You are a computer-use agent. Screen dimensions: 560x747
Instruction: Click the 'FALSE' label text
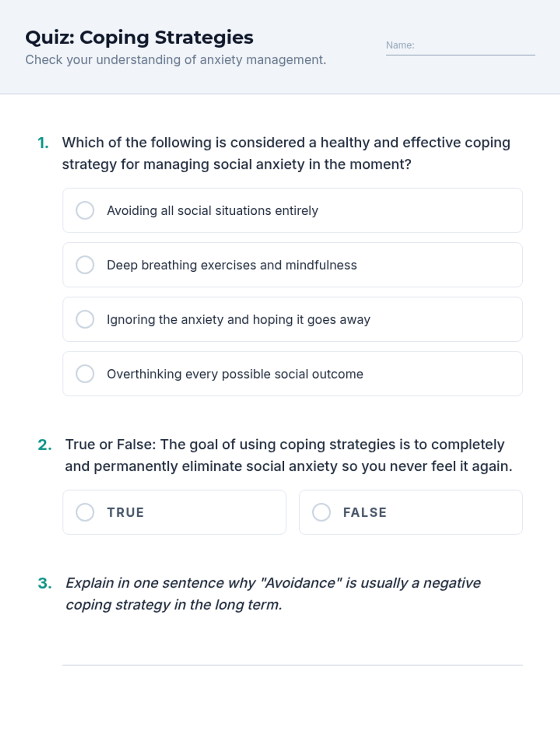point(364,513)
